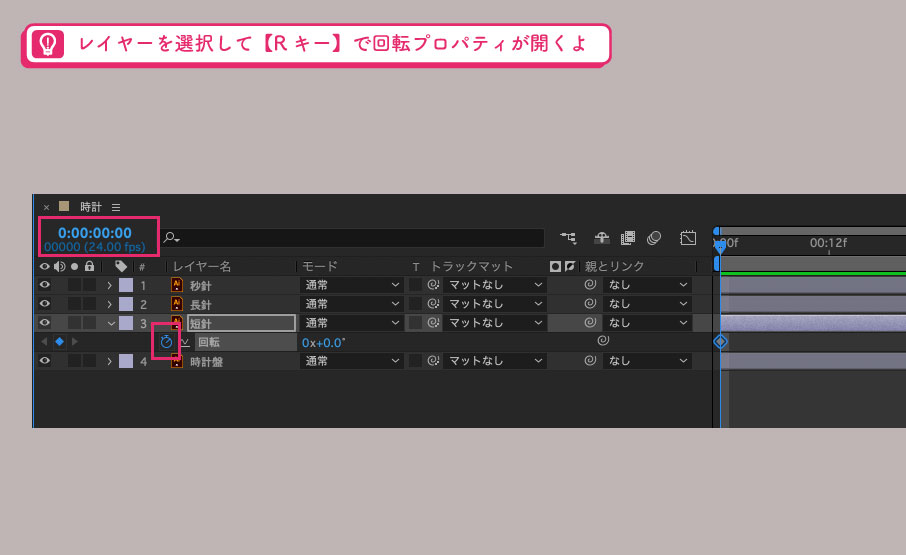Click the lavender label swatch of 長針
The height and width of the screenshot is (555, 906).
point(126,304)
